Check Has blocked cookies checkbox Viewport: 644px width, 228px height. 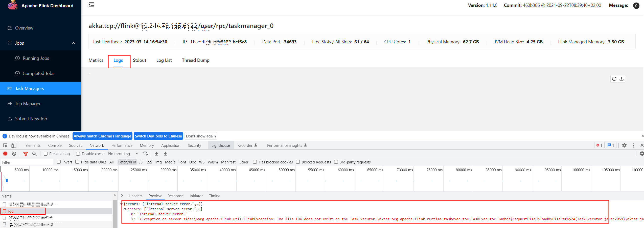(x=255, y=162)
